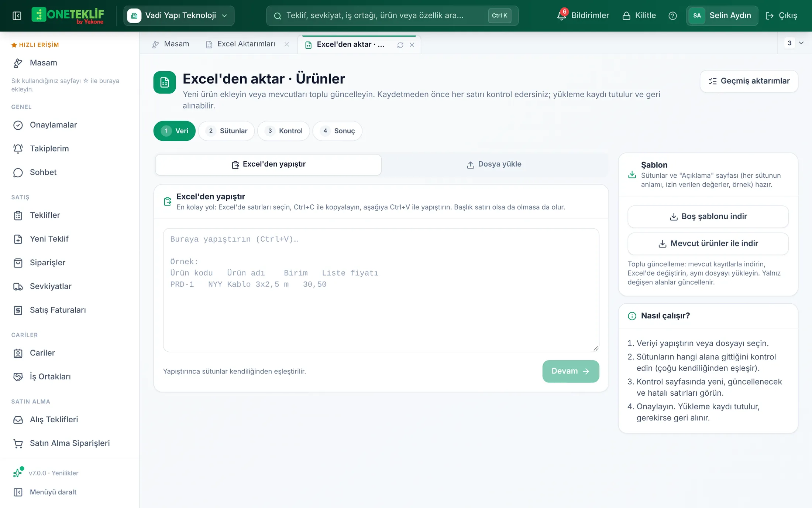Open Satış Faturaları in sidebar
This screenshot has width=812, height=508.
coord(70,310)
